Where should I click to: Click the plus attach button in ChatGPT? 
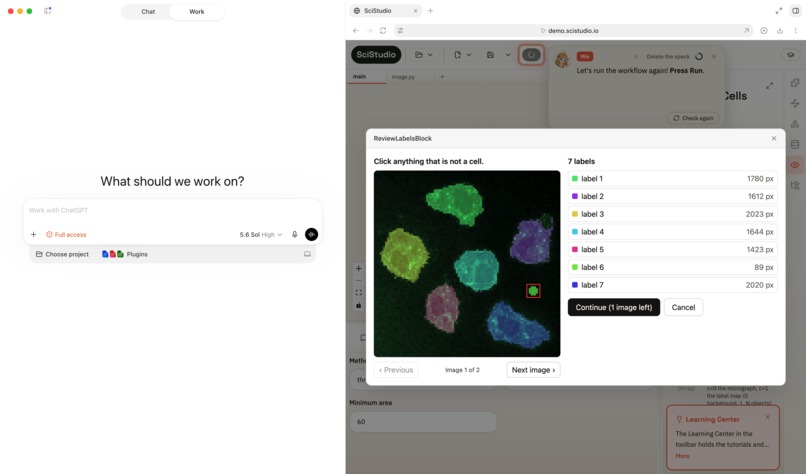click(33, 234)
